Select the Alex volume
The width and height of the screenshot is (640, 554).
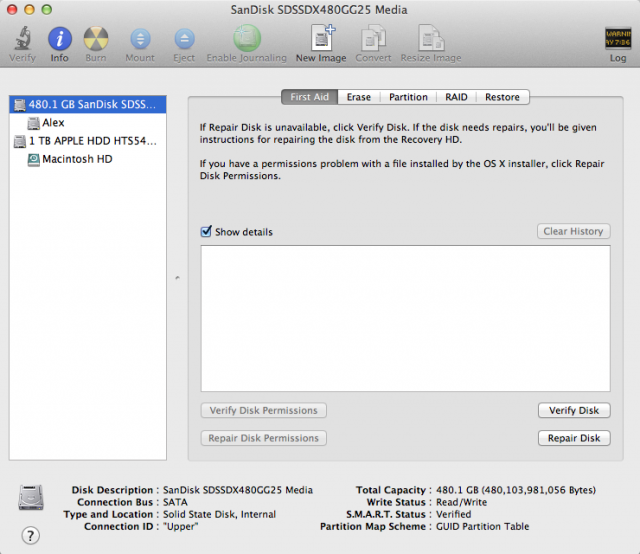click(88, 122)
